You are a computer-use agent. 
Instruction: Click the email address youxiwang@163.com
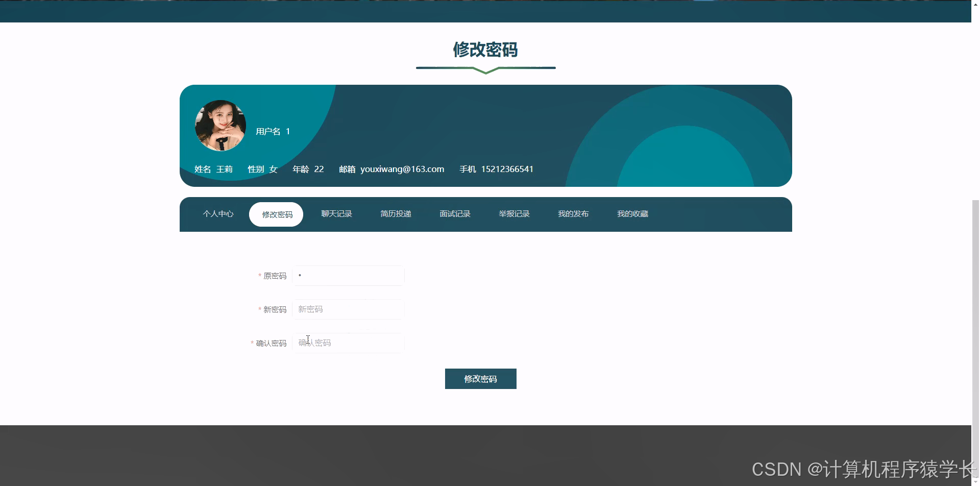coord(402,168)
